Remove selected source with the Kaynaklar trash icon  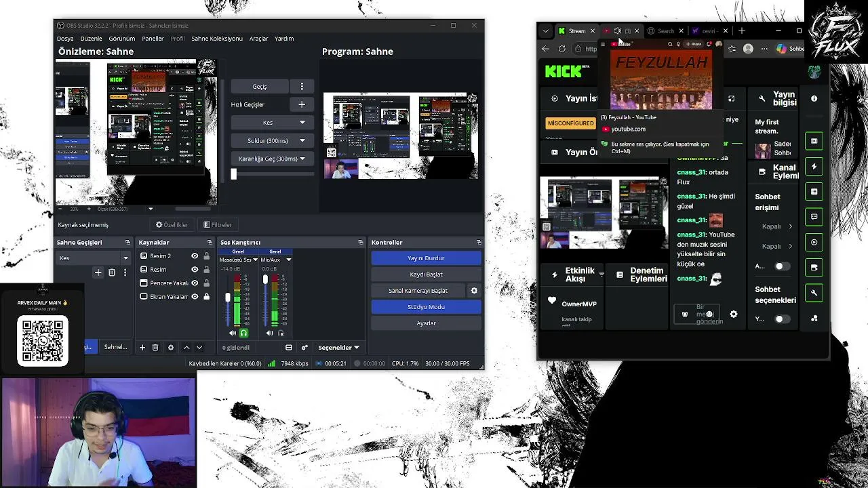[155, 348]
